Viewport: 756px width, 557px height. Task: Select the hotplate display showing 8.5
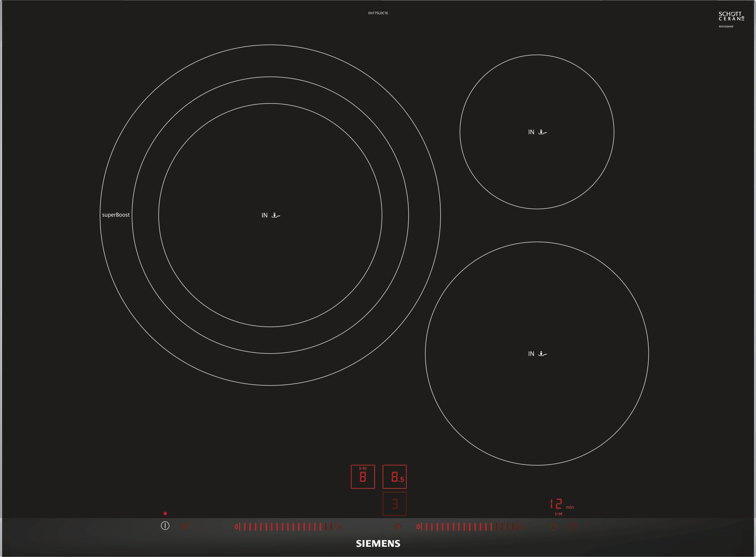pos(395,477)
